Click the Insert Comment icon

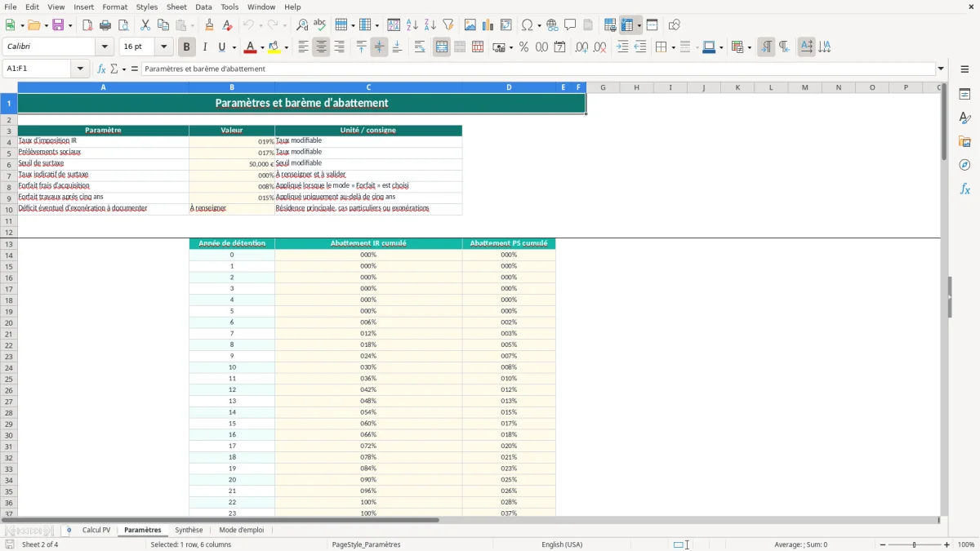(x=570, y=25)
